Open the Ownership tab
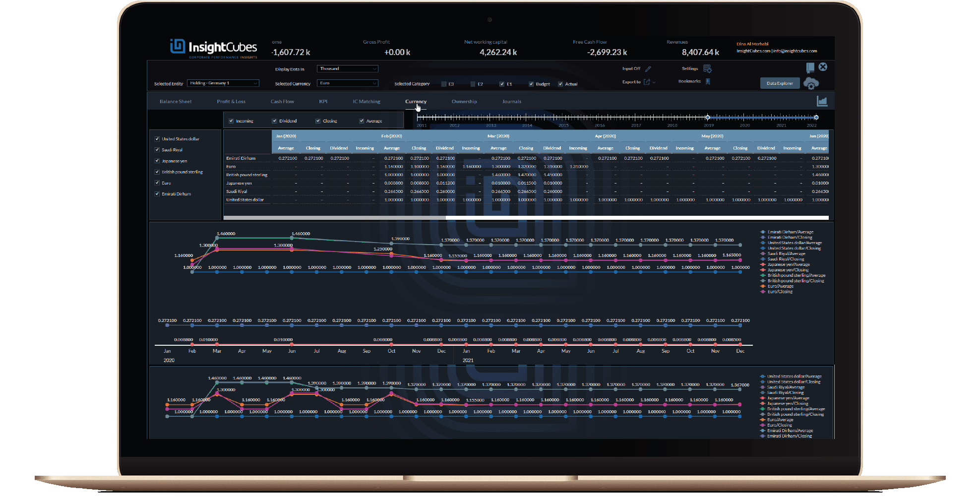This screenshot has height=503, width=980. tap(464, 102)
